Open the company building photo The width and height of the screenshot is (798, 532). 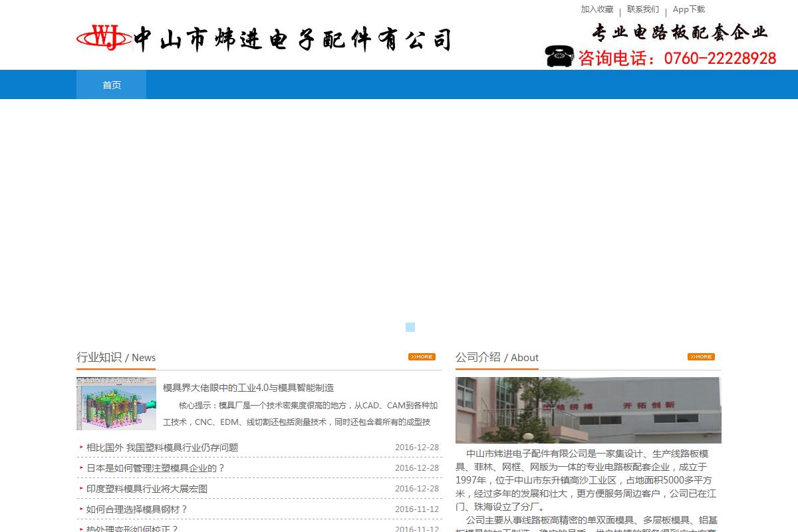pyautogui.click(x=588, y=410)
